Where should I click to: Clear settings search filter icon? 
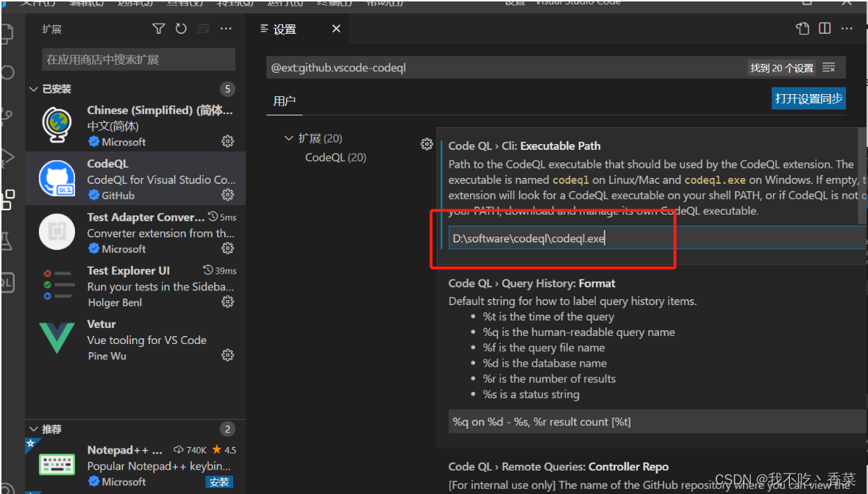(x=829, y=68)
